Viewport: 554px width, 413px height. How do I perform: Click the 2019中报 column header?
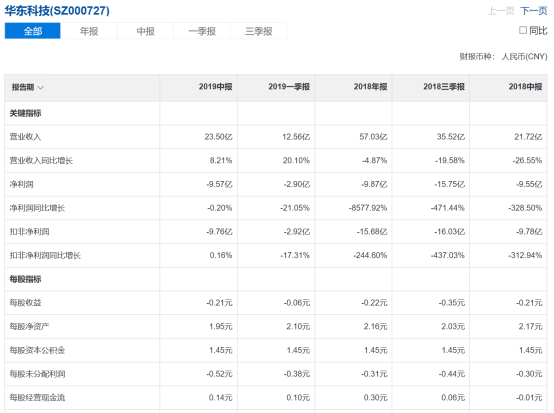216,87
